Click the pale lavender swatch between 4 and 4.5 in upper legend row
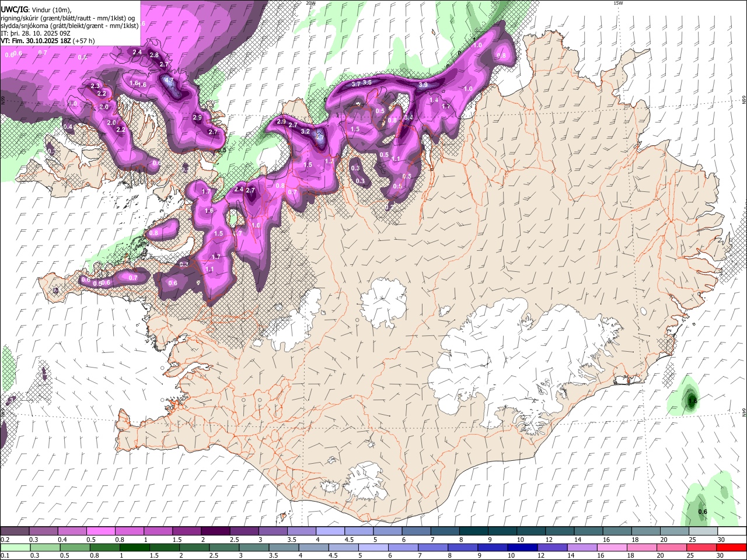The width and height of the screenshot is (747, 560). [330, 531]
